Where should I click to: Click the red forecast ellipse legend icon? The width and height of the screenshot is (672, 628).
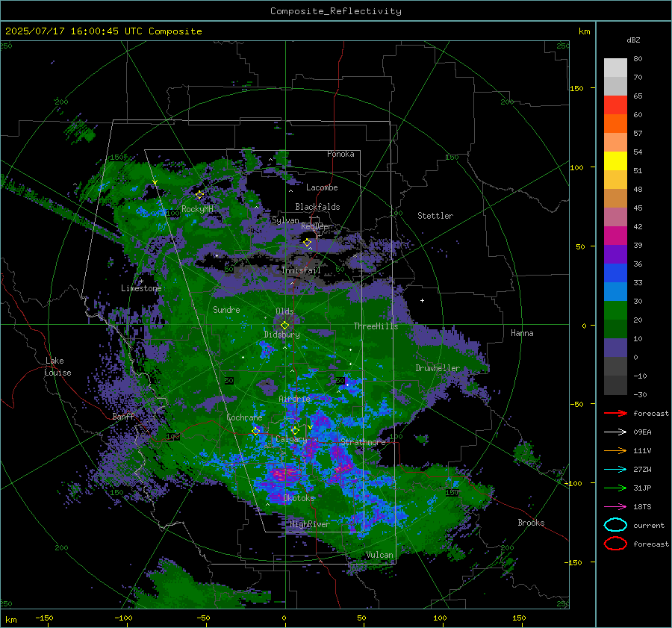(615, 544)
